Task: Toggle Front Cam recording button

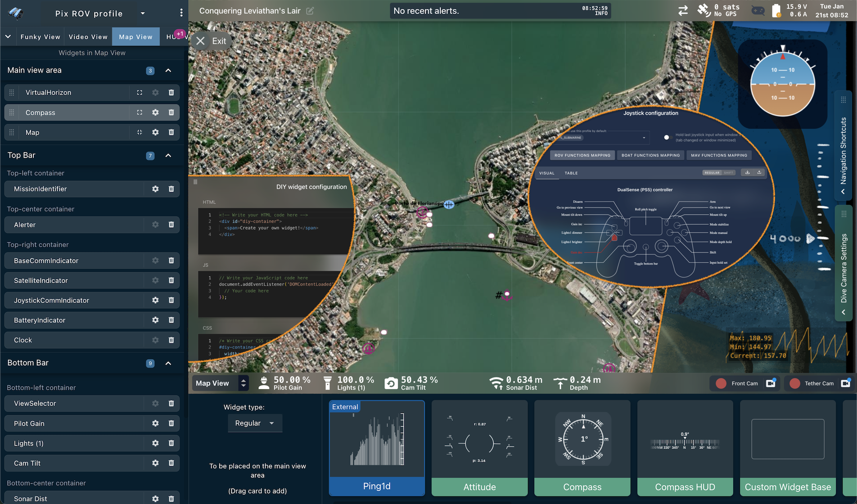Action: 721,383
